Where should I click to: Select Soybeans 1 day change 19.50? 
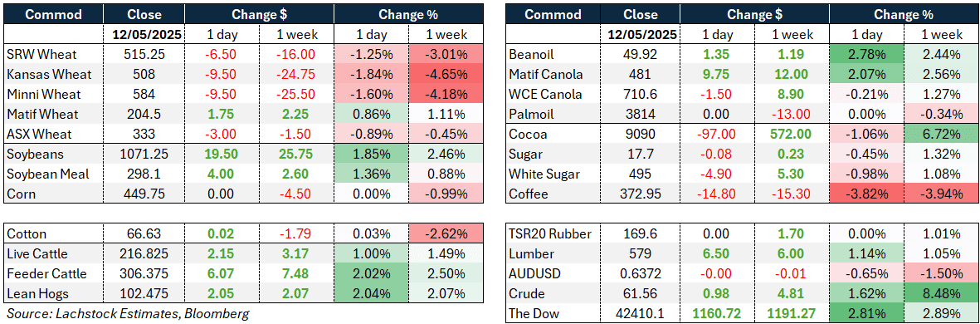[x=222, y=155]
